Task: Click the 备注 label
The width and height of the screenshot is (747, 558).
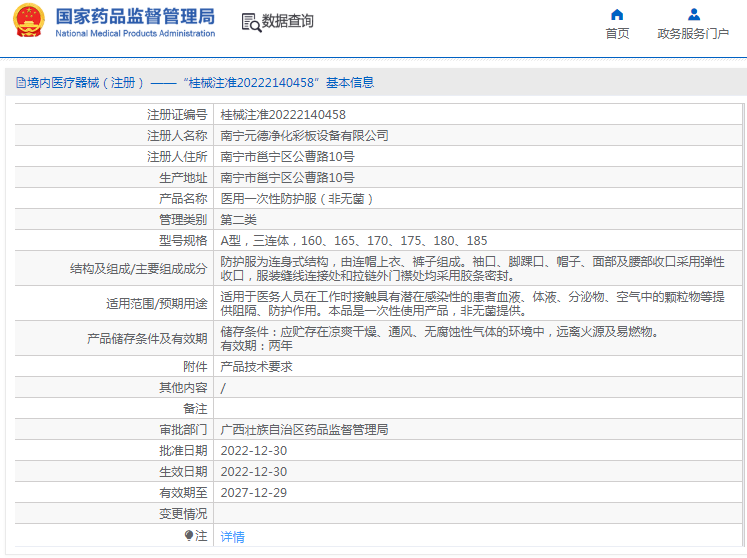Action: click(195, 409)
